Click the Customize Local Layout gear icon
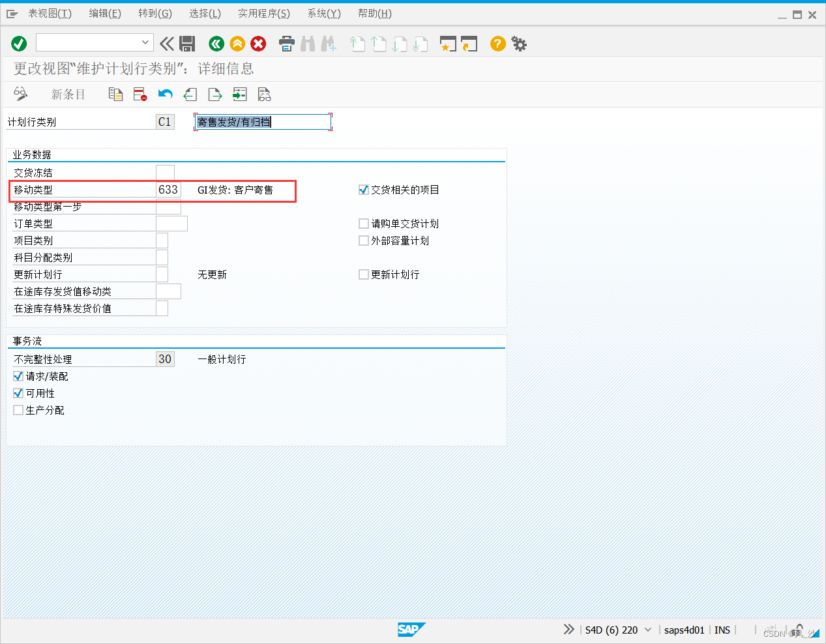 coord(518,43)
